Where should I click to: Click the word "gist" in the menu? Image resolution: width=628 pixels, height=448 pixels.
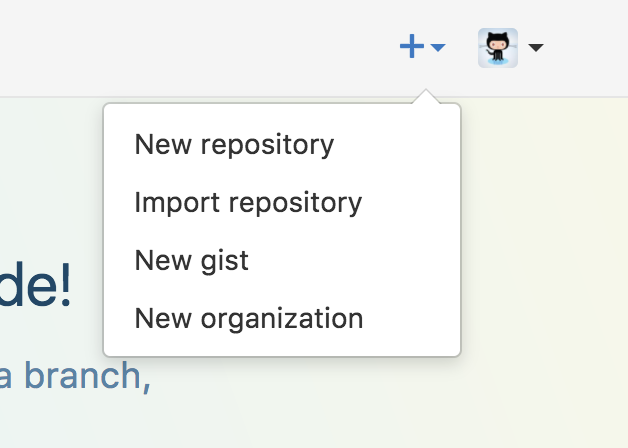coord(225,261)
